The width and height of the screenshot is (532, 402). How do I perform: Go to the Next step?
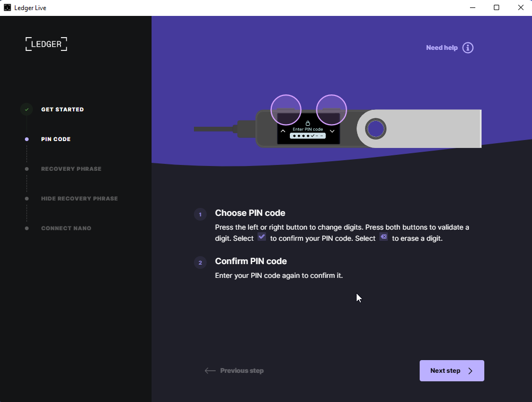tap(451, 371)
